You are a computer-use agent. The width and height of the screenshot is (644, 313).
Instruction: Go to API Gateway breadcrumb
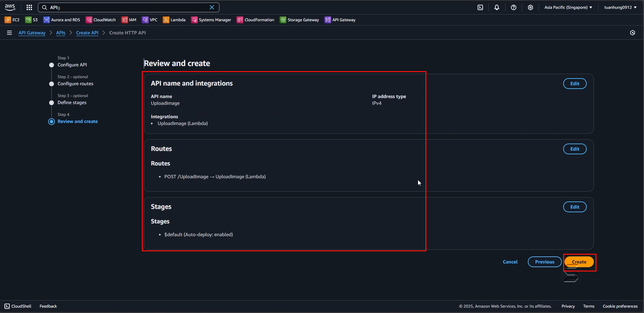coord(32,33)
